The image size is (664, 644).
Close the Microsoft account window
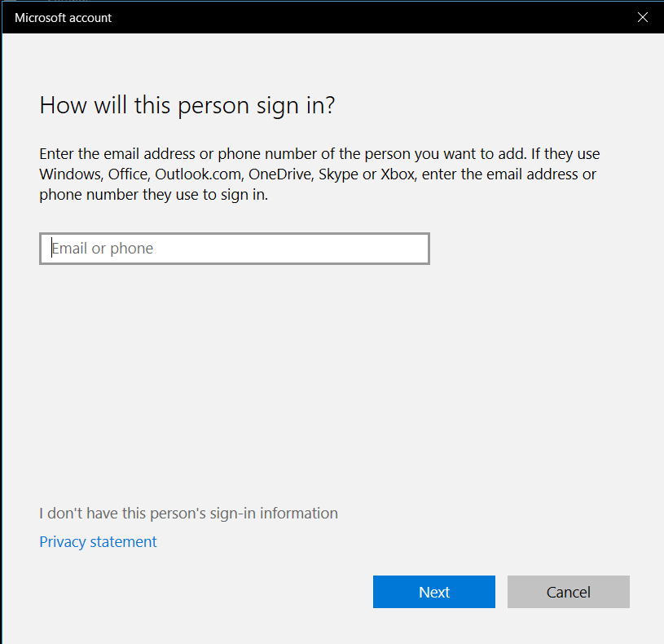click(x=642, y=17)
